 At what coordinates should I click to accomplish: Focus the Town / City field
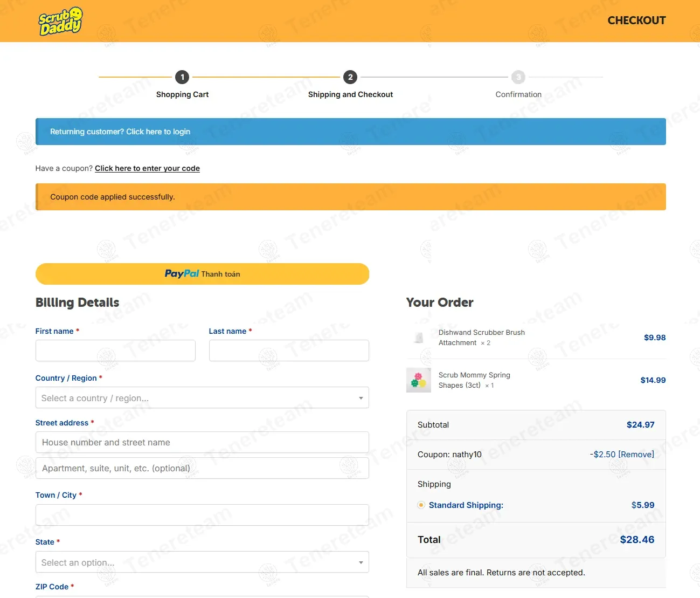(202, 515)
